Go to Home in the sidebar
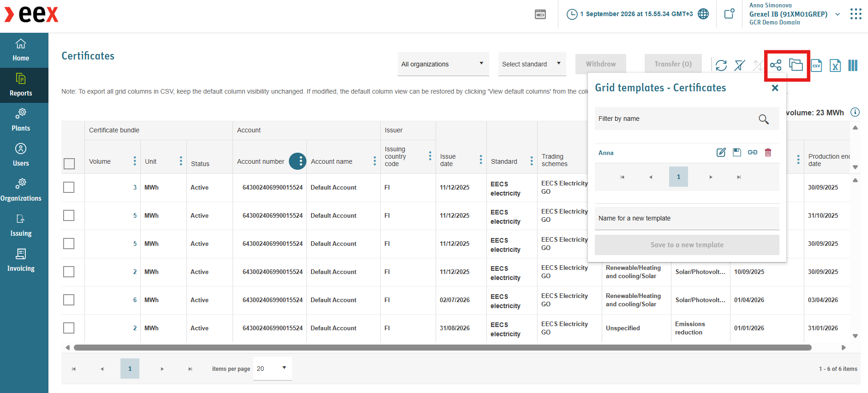The height and width of the screenshot is (393, 868). point(21,50)
